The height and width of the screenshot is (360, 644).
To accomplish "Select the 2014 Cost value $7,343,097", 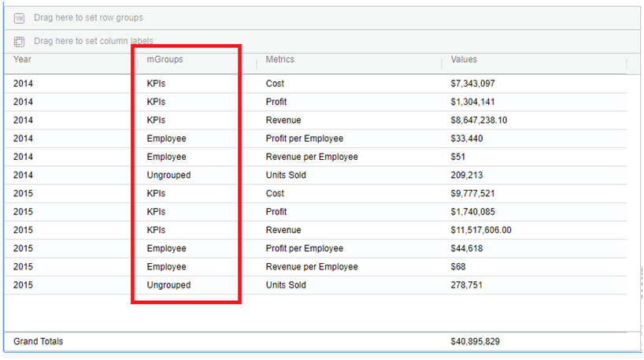I will point(472,84).
